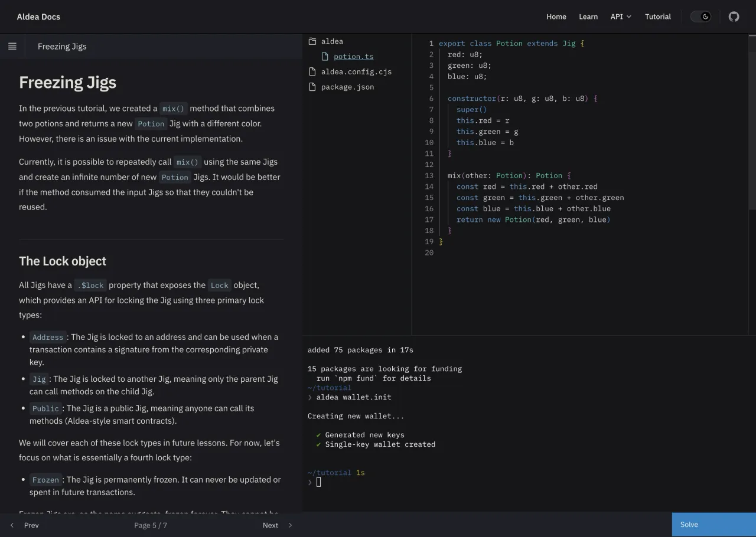Select Learn in the top navigation
The height and width of the screenshot is (537, 756).
[x=588, y=17]
